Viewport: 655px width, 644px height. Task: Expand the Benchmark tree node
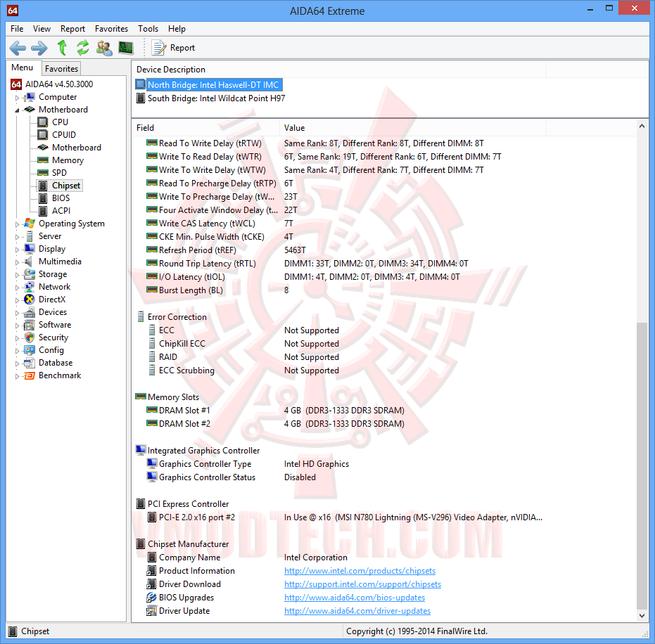click(17, 376)
